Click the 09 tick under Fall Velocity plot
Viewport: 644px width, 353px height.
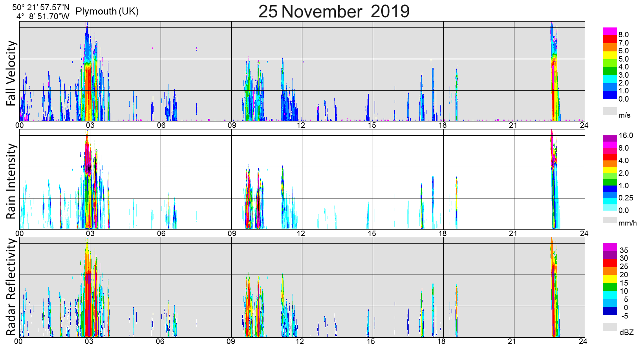coord(232,126)
